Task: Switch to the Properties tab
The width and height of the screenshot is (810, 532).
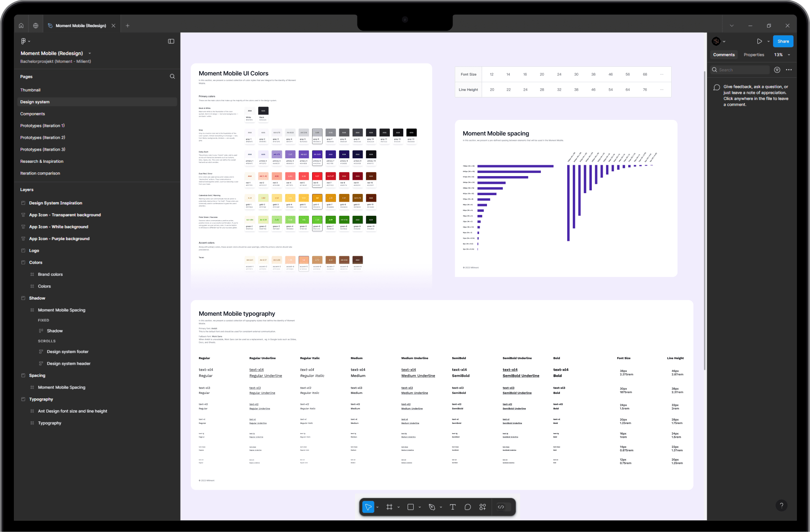Action: pyautogui.click(x=754, y=55)
